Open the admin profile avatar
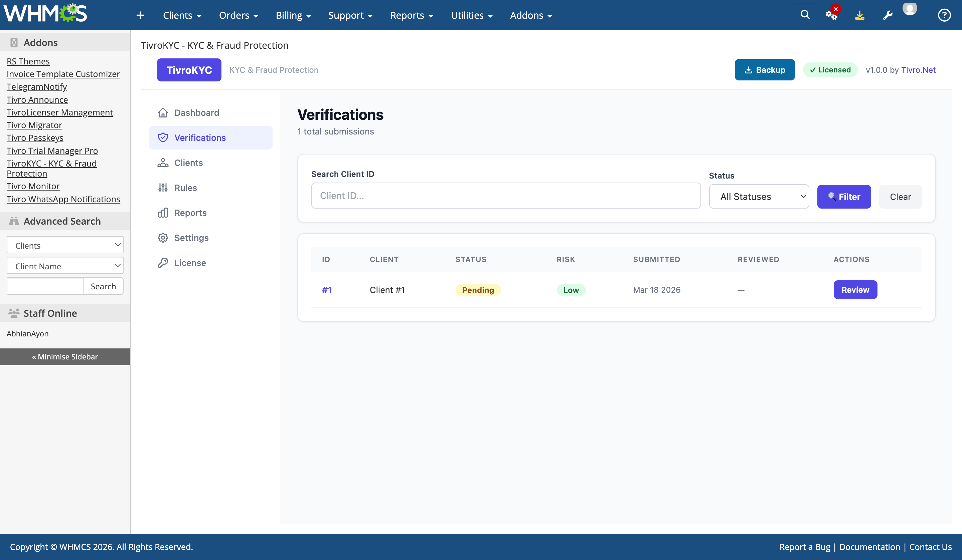 click(910, 11)
